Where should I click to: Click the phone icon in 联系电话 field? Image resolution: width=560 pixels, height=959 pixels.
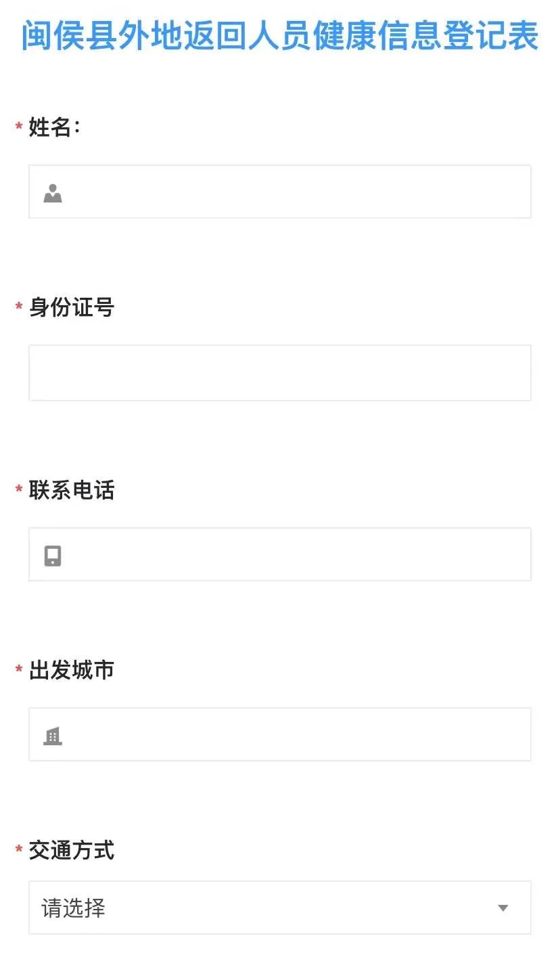point(53,556)
